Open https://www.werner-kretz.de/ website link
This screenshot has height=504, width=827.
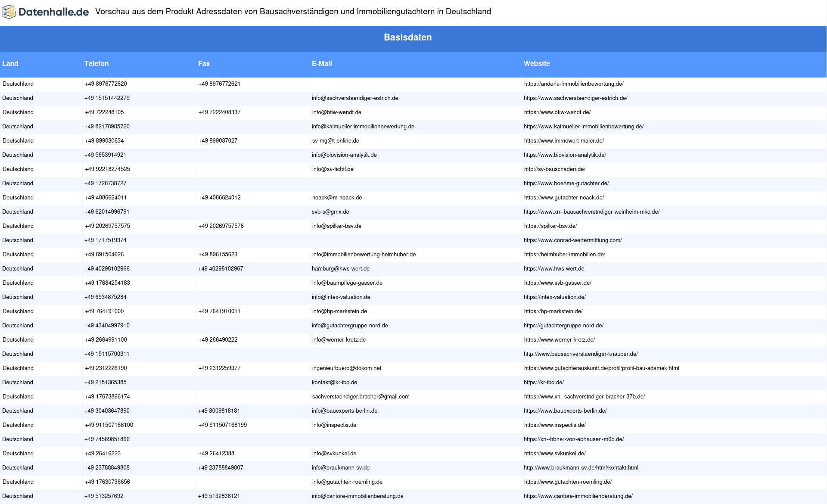click(x=560, y=340)
